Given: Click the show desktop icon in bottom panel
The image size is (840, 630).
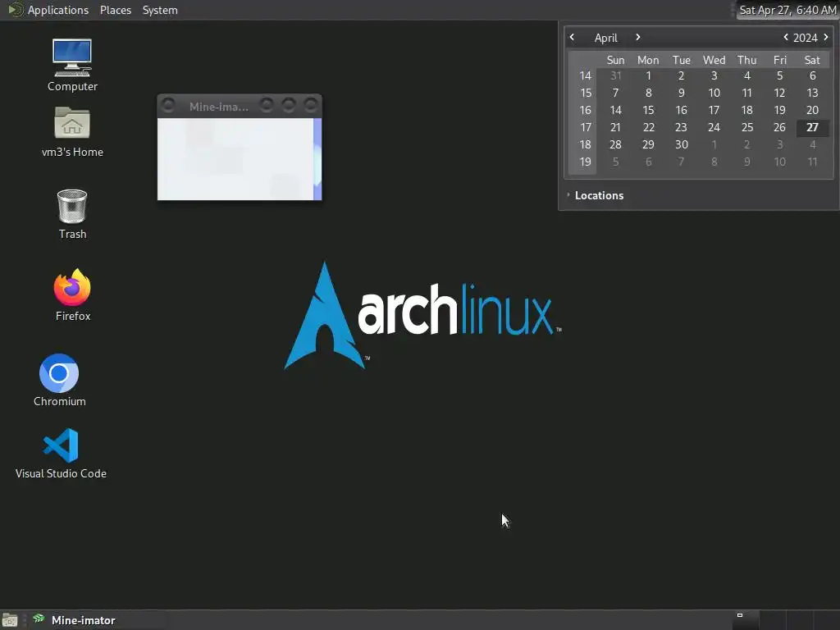Looking at the screenshot, I should point(10,620).
